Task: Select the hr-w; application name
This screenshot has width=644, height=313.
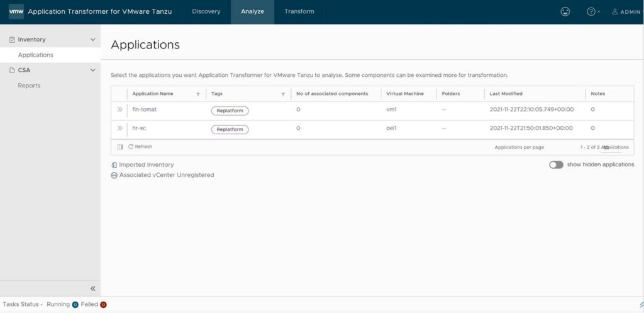Action: (x=140, y=128)
